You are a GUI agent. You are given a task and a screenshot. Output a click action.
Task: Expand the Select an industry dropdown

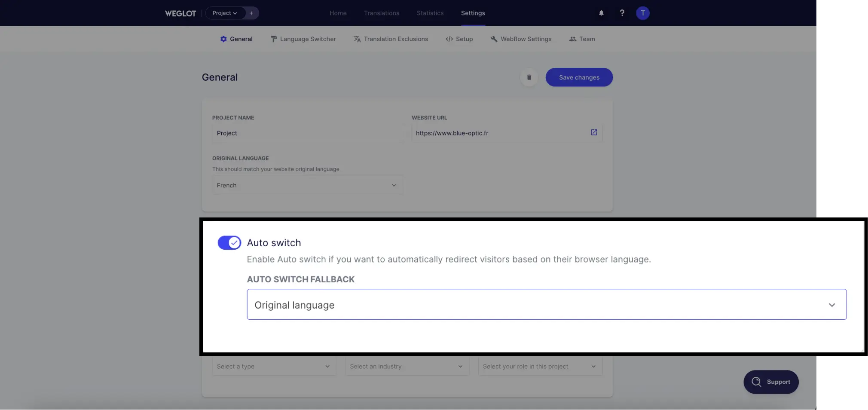point(407,367)
